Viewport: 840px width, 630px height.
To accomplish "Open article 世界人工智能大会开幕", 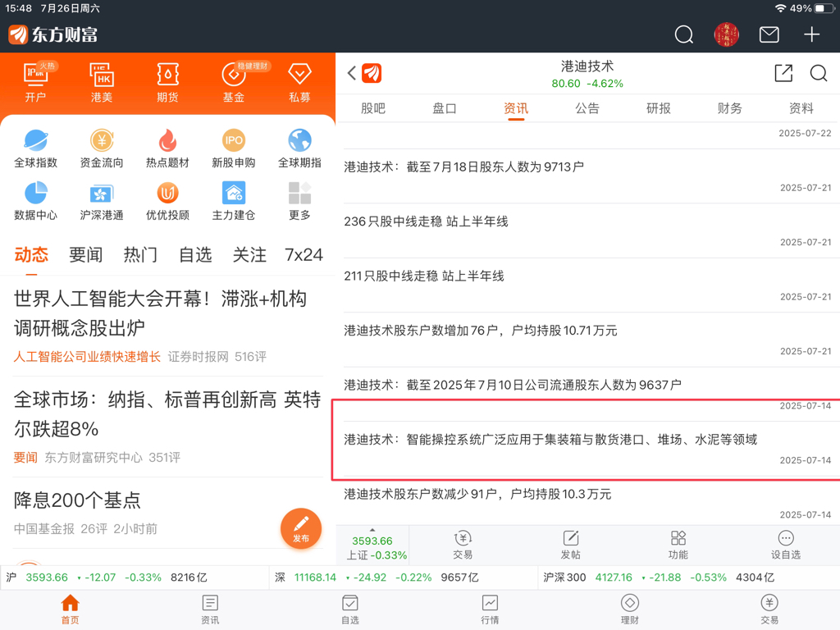I will tap(160, 313).
